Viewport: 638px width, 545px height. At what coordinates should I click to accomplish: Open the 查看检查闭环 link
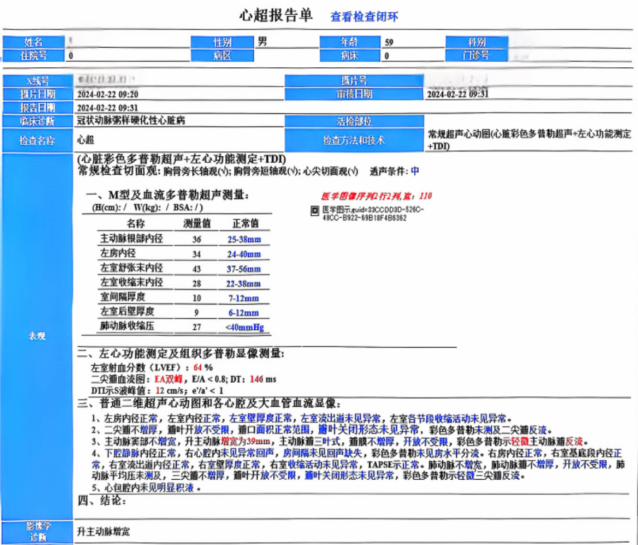[364, 17]
